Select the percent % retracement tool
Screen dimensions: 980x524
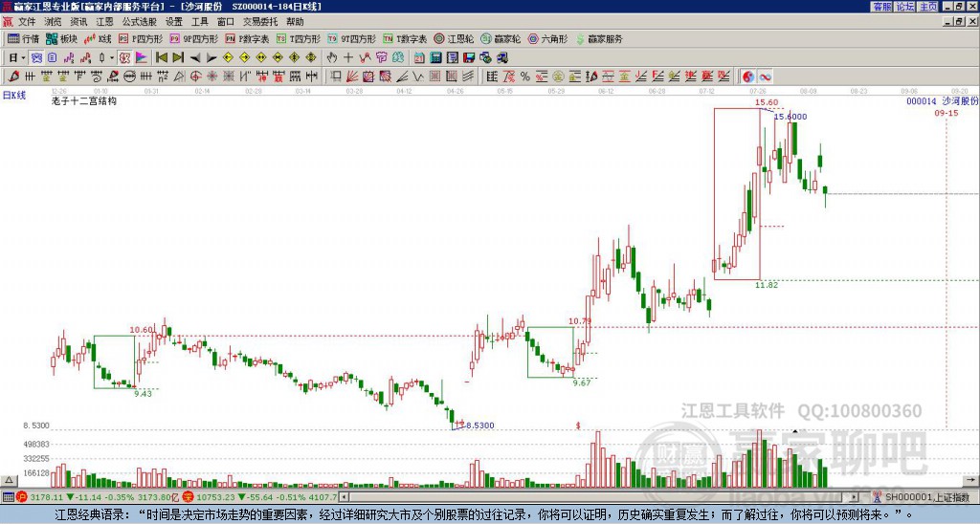(525, 76)
